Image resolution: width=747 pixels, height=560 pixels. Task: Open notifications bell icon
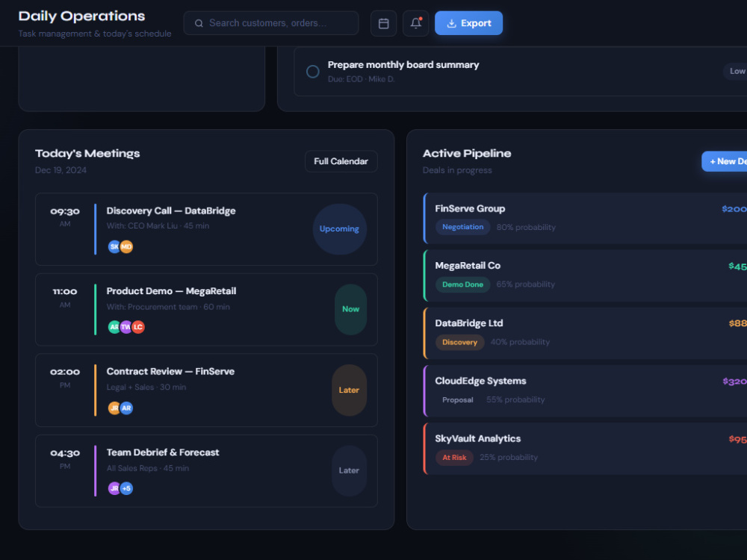[x=415, y=23]
